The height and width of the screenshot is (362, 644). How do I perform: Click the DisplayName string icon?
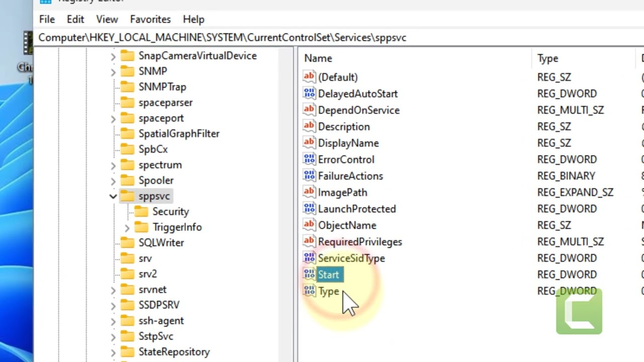(x=309, y=143)
